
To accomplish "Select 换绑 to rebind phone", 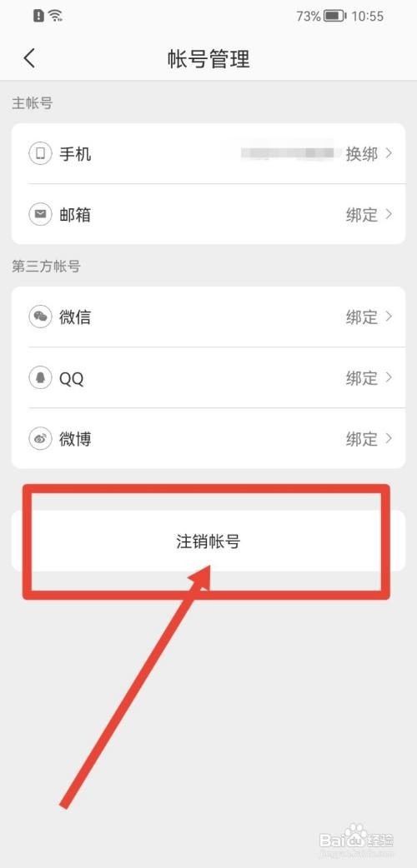I will pos(362,154).
